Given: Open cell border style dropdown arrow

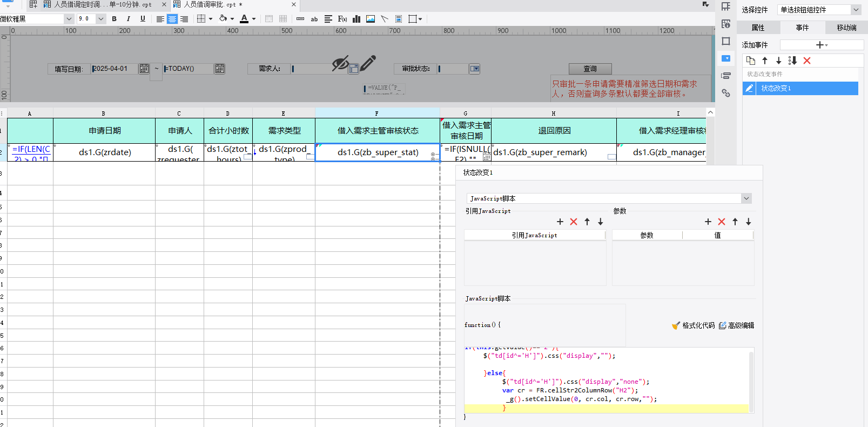Looking at the screenshot, I should 211,19.
